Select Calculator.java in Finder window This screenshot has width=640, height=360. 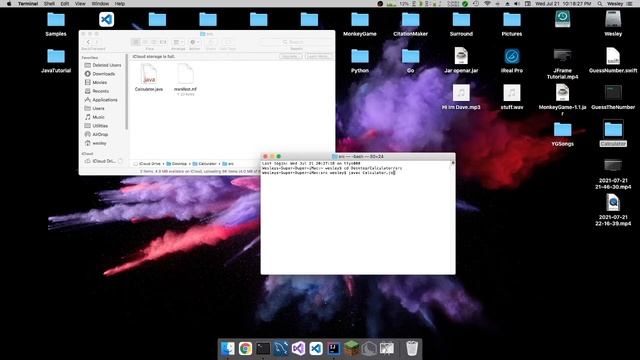[x=149, y=78]
